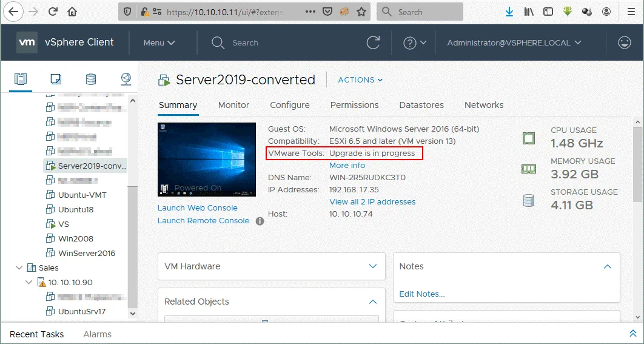The height and width of the screenshot is (344, 644).
Task: Expand the VM Hardware panel
Action: click(x=373, y=266)
